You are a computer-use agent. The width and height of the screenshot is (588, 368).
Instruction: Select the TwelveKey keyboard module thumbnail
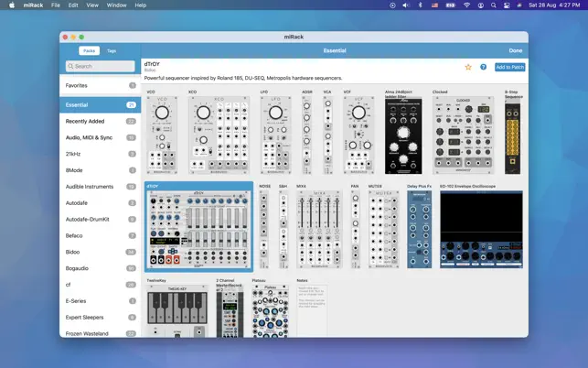[177, 311]
